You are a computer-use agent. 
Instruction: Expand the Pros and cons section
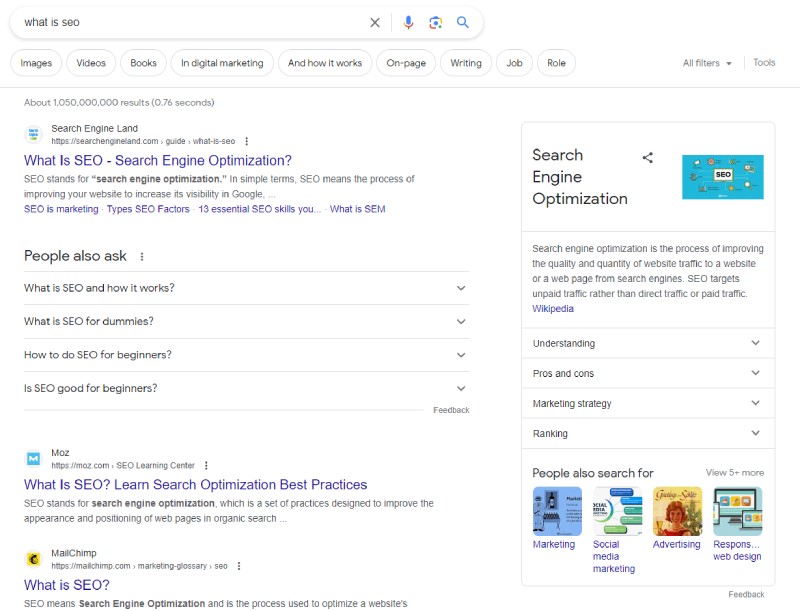[x=648, y=373]
